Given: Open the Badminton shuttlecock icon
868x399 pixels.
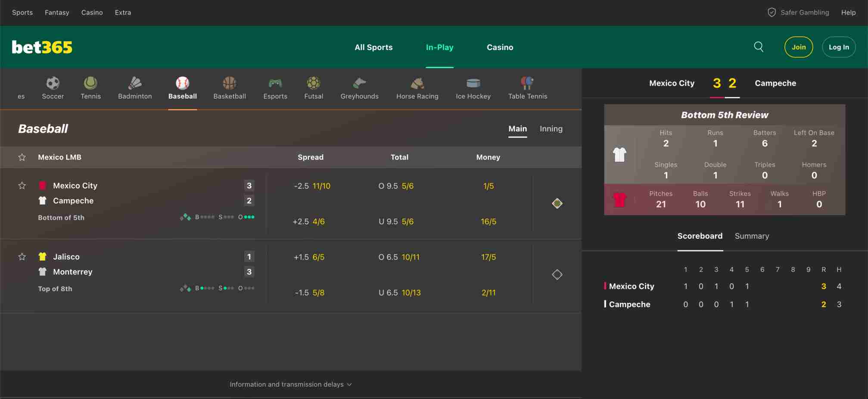Looking at the screenshot, I should [x=135, y=83].
